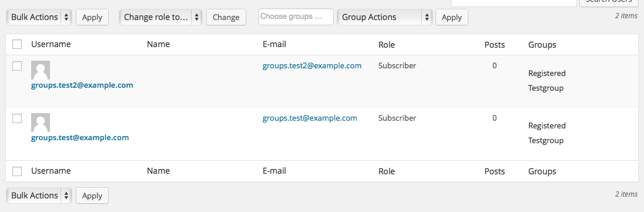This screenshot has width=644, height=212.
Task: Click Posts column header
Action: pyautogui.click(x=495, y=44)
